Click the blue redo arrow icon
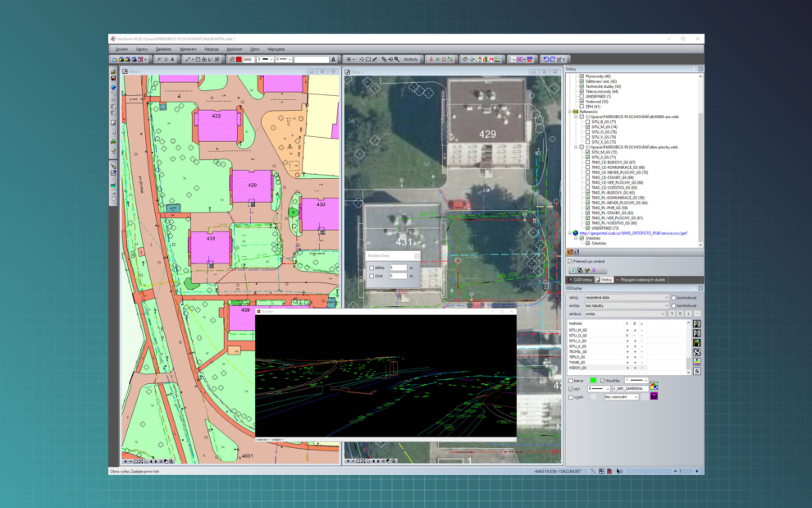 (553, 60)
